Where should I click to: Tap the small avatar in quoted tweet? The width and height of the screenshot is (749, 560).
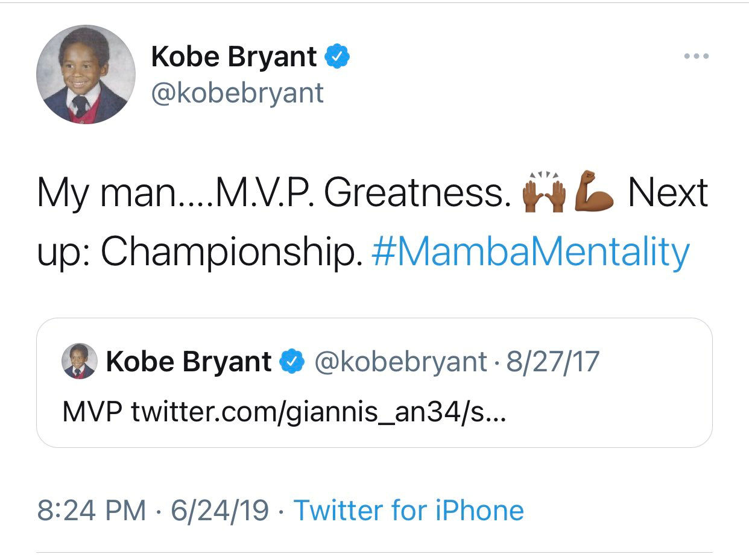tap(80, 361)
